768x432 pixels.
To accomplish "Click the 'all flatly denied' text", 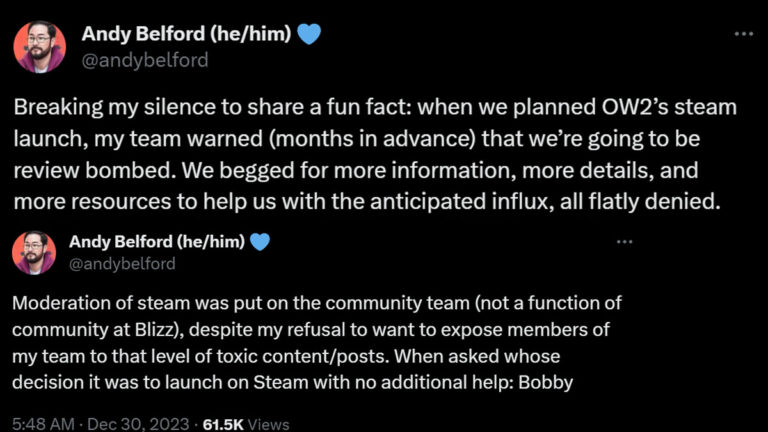I will coord(654,200).
